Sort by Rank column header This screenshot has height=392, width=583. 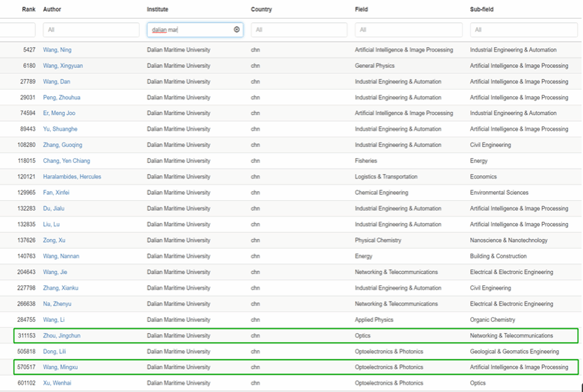(x=28, y=10)
